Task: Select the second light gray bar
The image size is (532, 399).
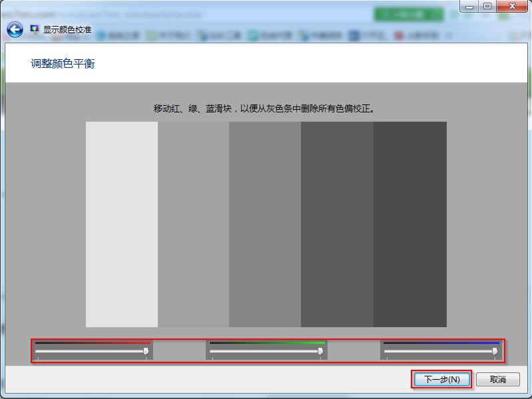Action: [193, 224]
